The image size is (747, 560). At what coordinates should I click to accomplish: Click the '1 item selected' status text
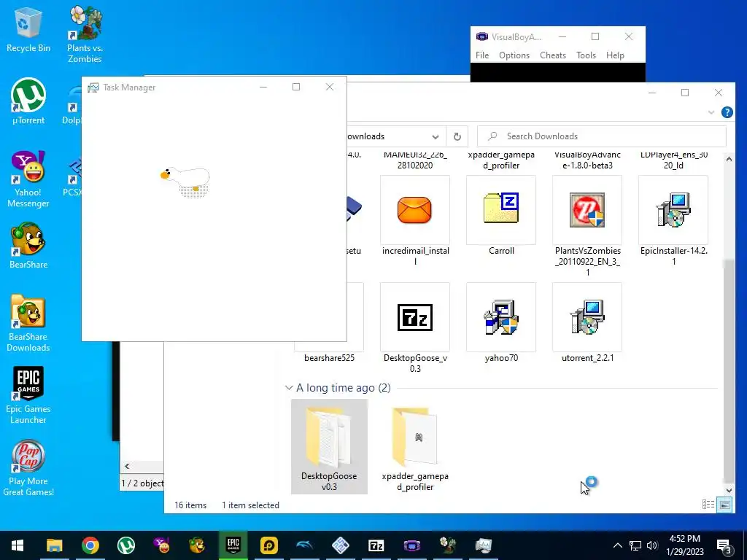(x=251, y=505)
